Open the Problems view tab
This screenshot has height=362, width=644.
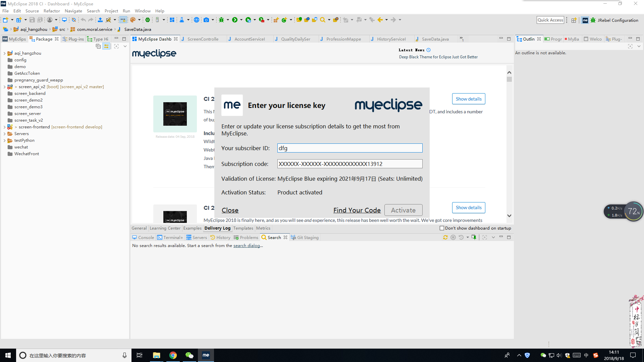(249, 238)
